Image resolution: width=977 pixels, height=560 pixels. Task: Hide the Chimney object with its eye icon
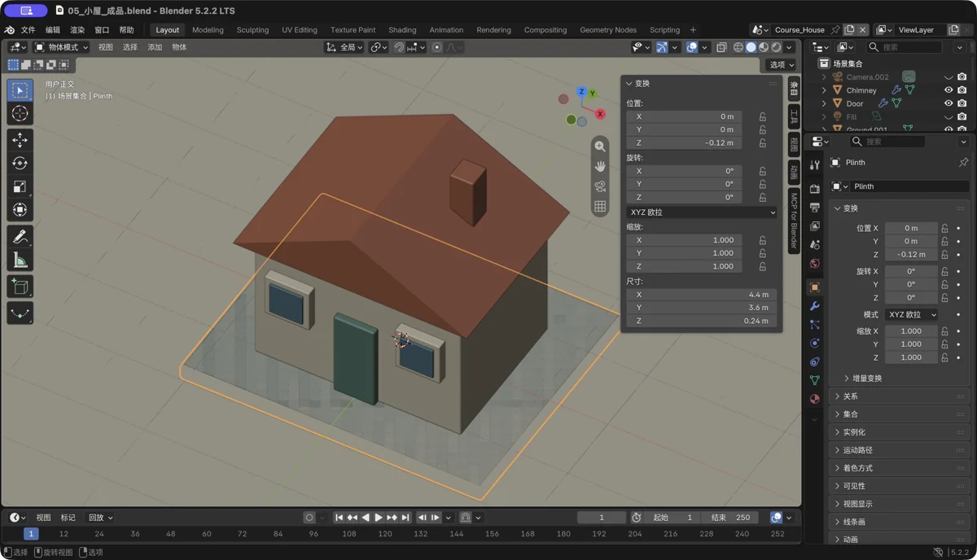949,90
